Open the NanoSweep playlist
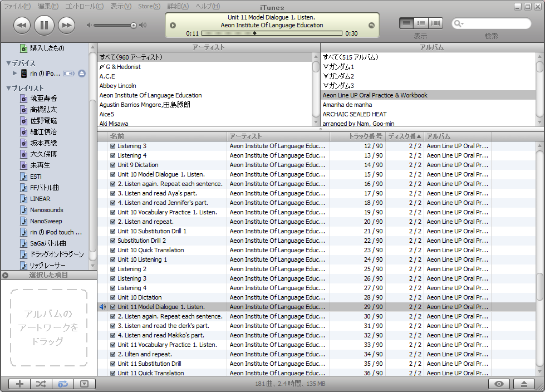The width and height of the screenshot is (545, 392). point(46,221)
